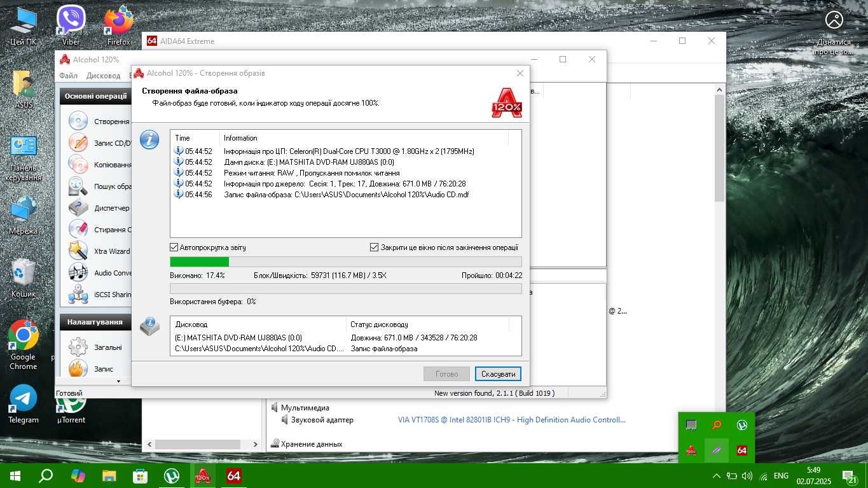Click Мультимедиа tree item in AIDA64
Viewport: 868px width, 488px height.
305,407
